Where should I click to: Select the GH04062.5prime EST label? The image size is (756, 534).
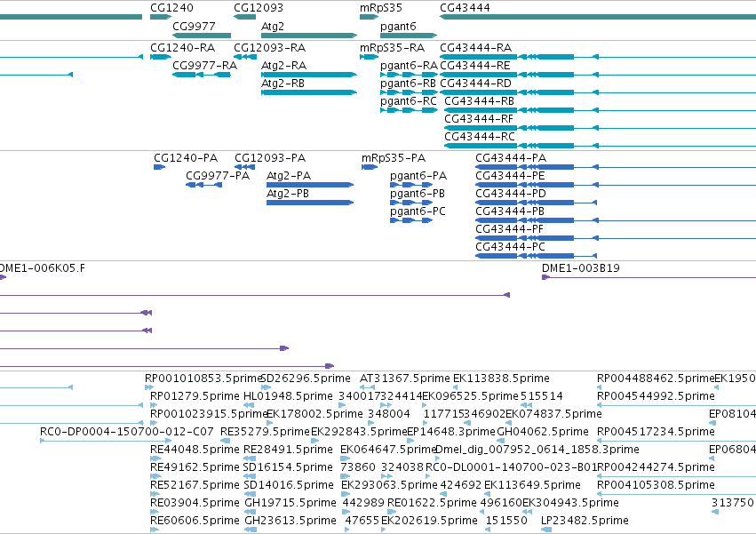[543, 432]
